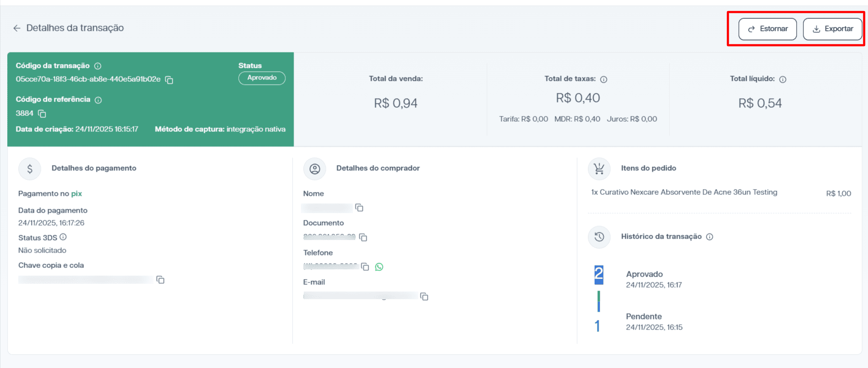
Task: Open the info icon beside Histórico da transação
Action: point(710,237)
